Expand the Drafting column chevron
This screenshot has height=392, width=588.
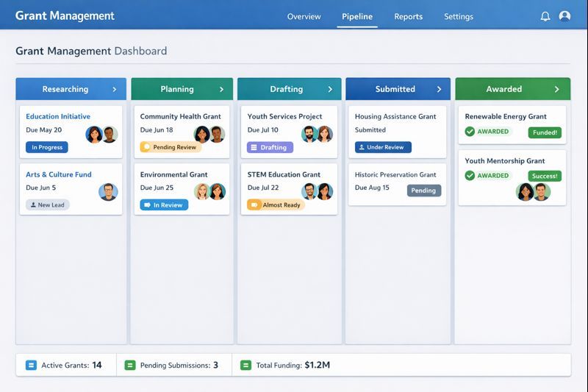pyautogui.click(x=330, y=89)
